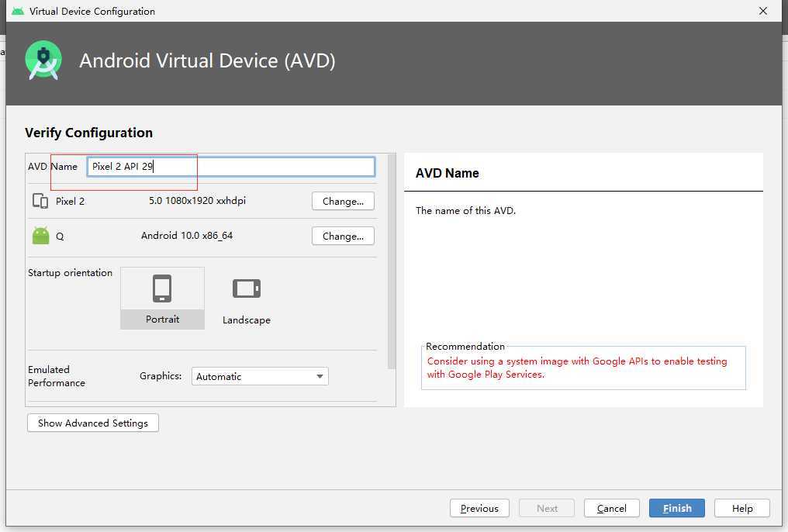Click the Android Studio AVD logo in header
Image resolution: width=788 pixels, height=532 pixels.
43,60
